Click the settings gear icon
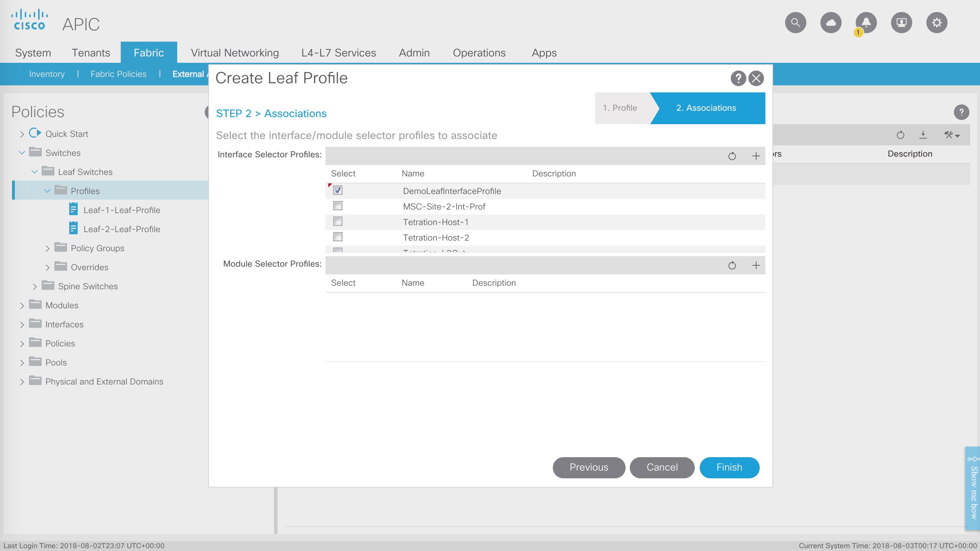The width and height of the screenshot is (980, 551). (936, 23)
